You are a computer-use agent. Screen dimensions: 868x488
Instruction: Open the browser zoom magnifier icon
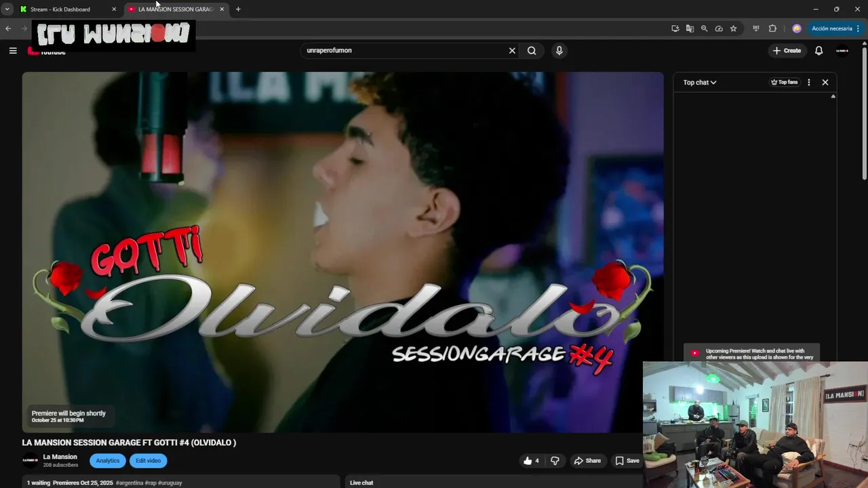(704, 28)
